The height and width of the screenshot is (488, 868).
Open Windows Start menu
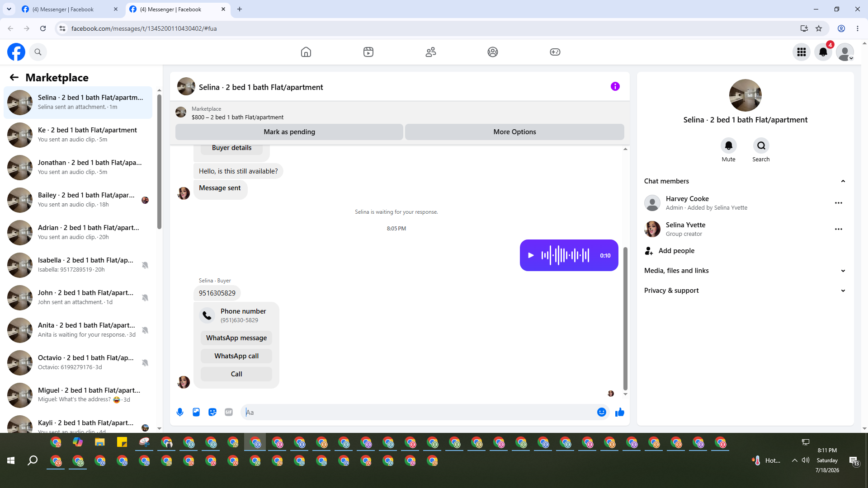coord(11,460)
